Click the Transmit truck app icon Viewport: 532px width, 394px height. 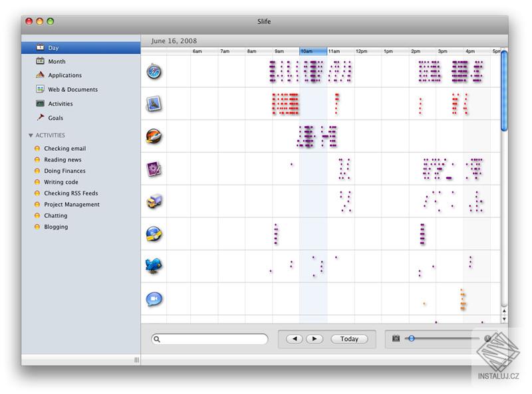click(154, 201)
